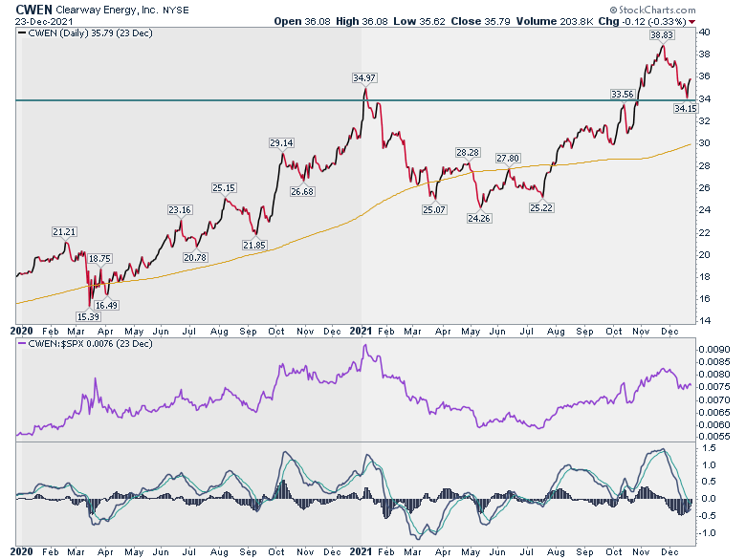Click the 1.5 MACD axis value
This screenshot has height=560, width=746.
tap(709, 448)
